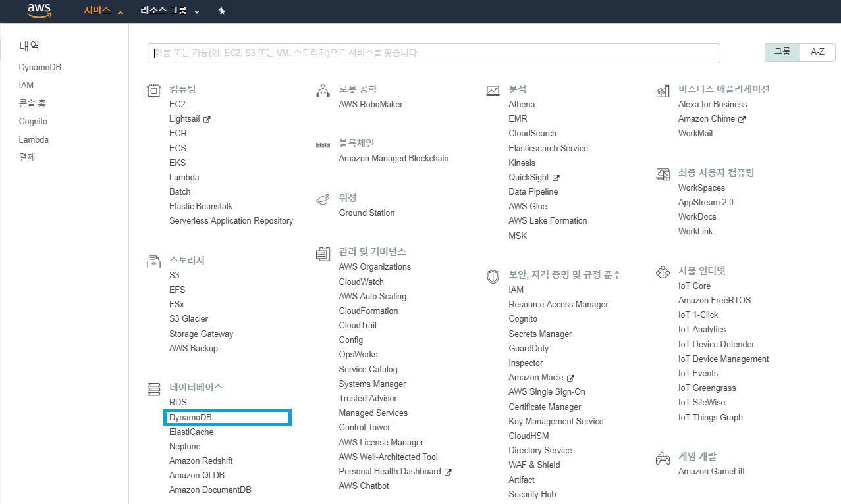Open RDS database service
The height and width of the screenshot is (504, 841).
click(178, 403)
